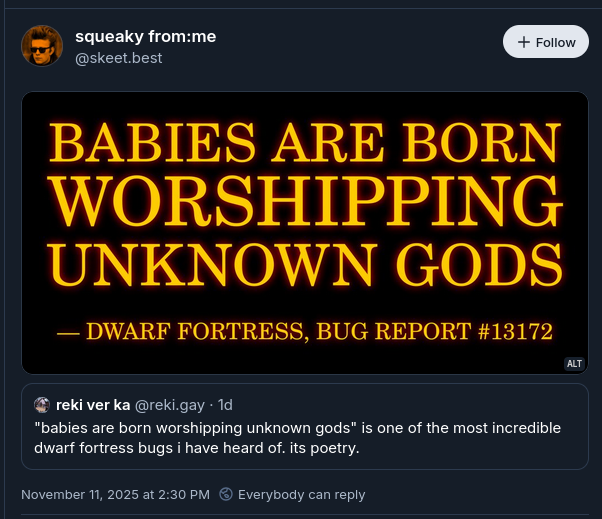Open reki ver ka's small avatar
This screenshot has width=602, height=519.
[x=42, y=405]
